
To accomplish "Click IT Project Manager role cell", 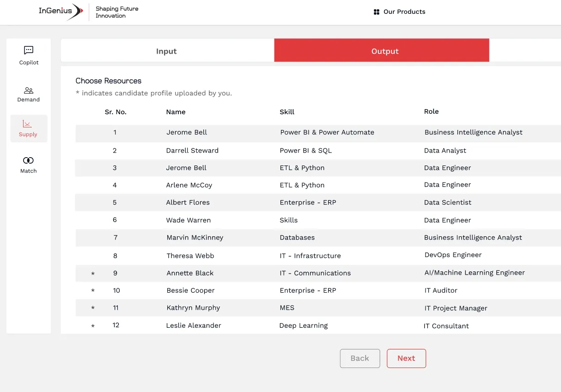I will pos(456,308).
